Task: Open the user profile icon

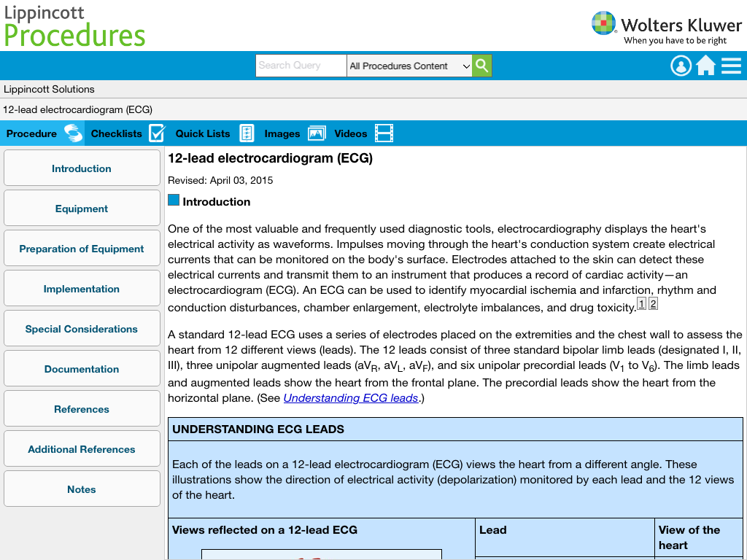Action: click(x=681, y=66)
